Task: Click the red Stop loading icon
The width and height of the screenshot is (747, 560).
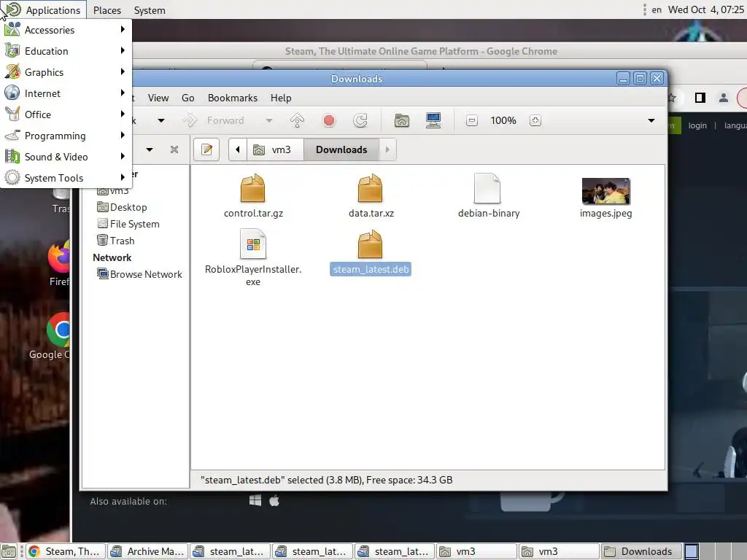Action: (329, 120)
